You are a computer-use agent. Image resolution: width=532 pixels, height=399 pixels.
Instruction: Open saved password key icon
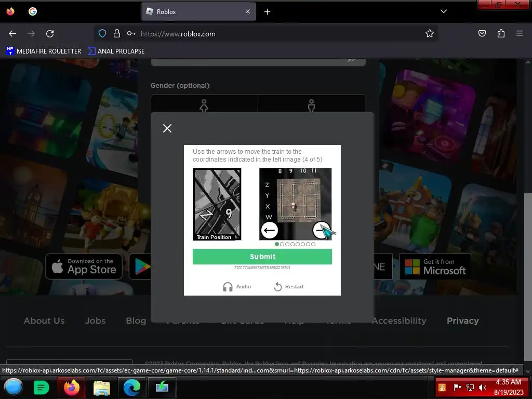(131, 34)
